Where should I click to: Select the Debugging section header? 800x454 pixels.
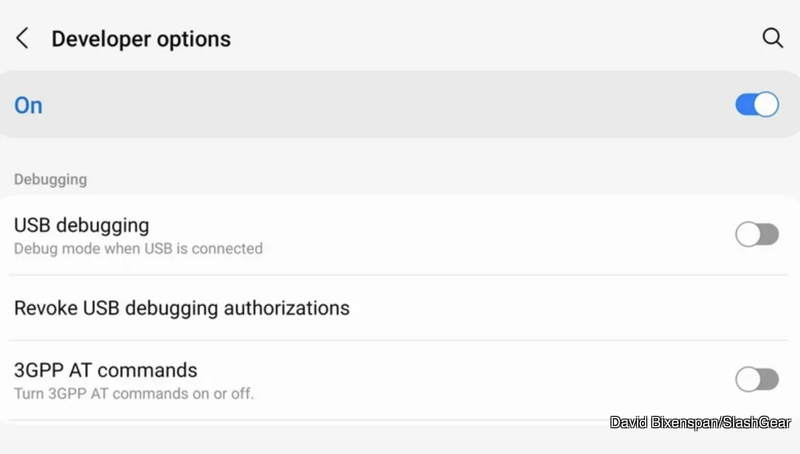50,180
